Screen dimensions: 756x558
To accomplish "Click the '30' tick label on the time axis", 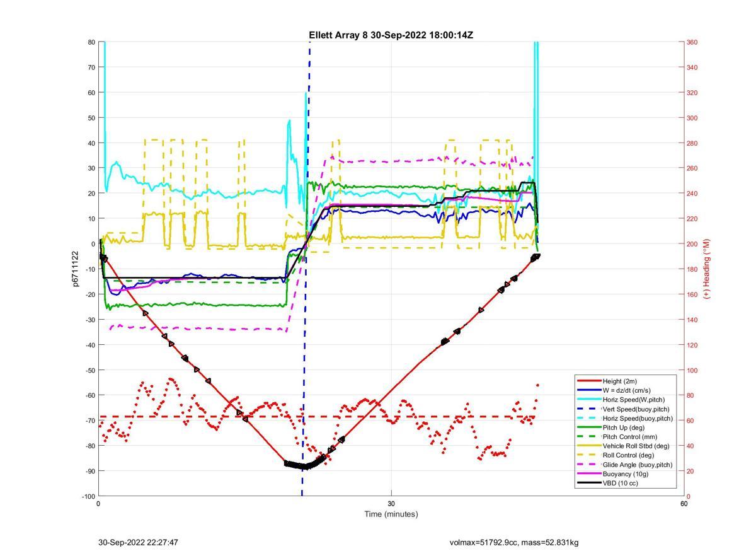I will click(x=391, y=503).
